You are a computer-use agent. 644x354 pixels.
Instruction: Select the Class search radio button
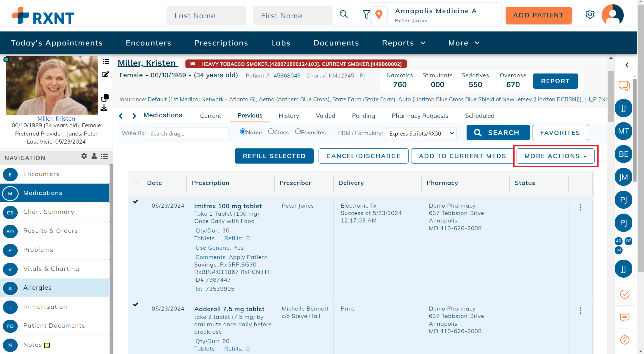(271, 131)
